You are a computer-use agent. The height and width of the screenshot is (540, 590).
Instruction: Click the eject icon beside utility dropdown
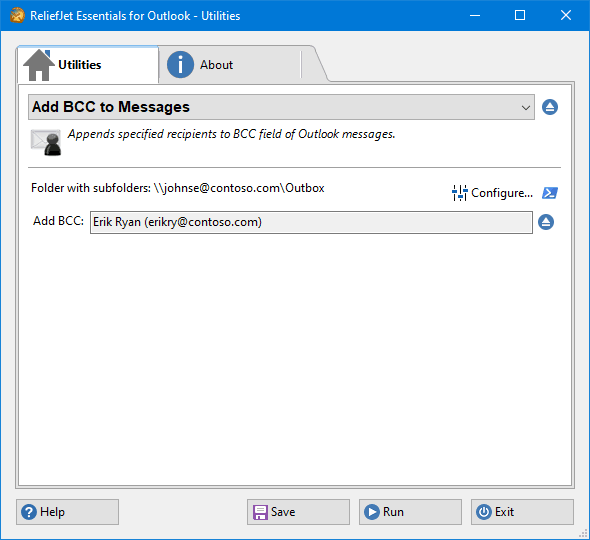(x=550, y=107)
